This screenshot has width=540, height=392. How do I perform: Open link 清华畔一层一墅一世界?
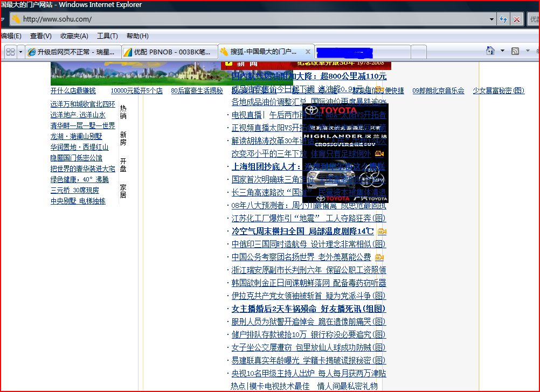82,125
